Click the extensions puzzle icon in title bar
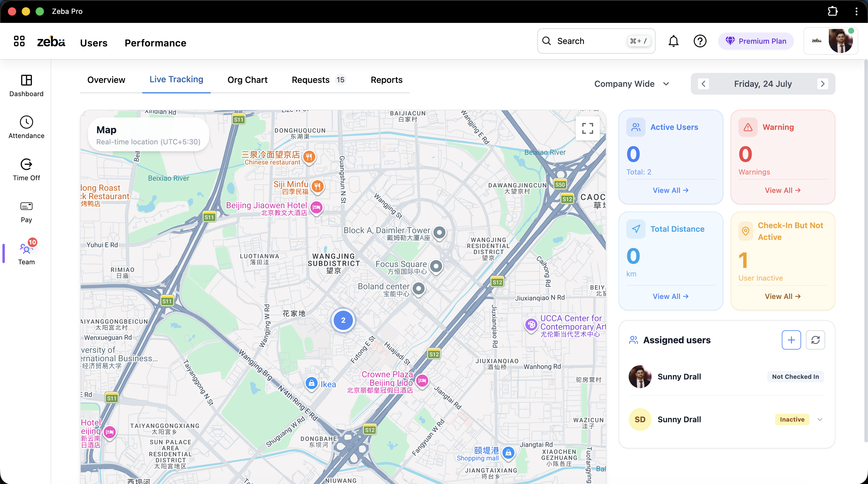 [833, 11]
